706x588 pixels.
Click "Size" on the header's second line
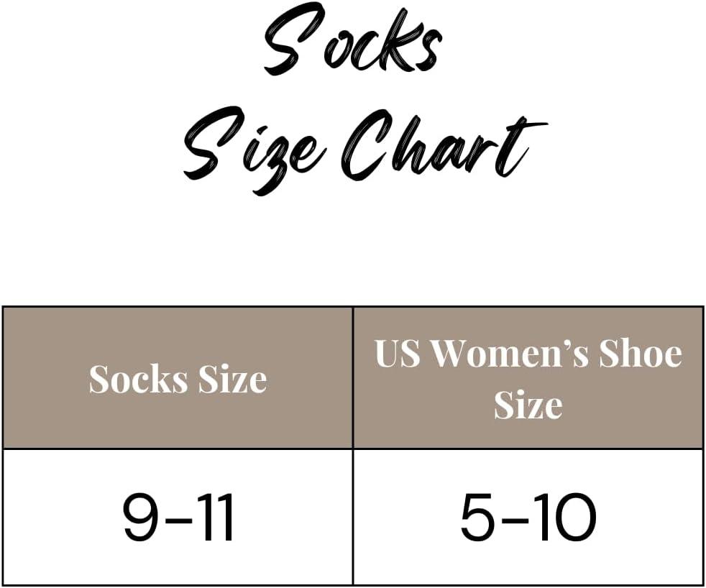pyautogui.click(x=528, y=405)
